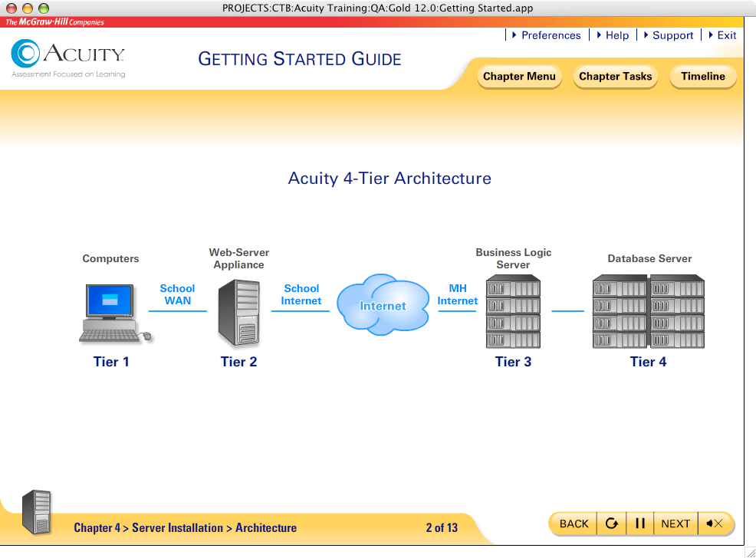Go BACK to the previous slide
756x558 pixels.
tap(574, 524)
